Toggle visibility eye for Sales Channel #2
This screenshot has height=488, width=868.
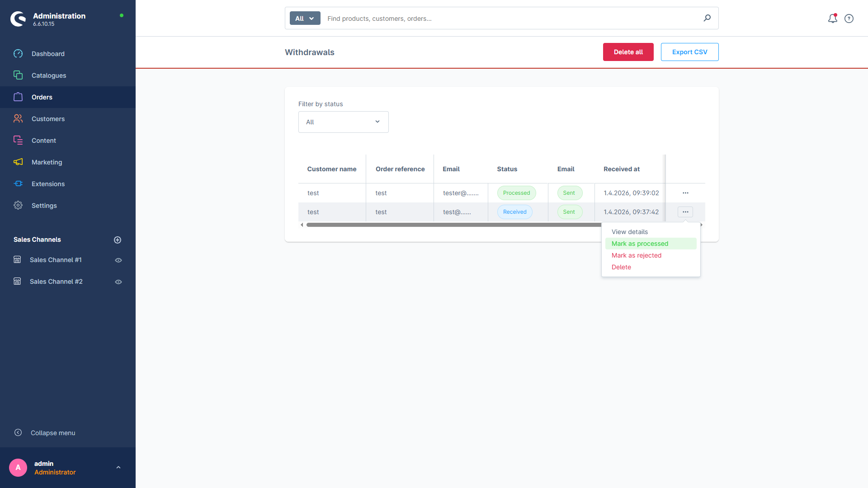coord(118,282)
